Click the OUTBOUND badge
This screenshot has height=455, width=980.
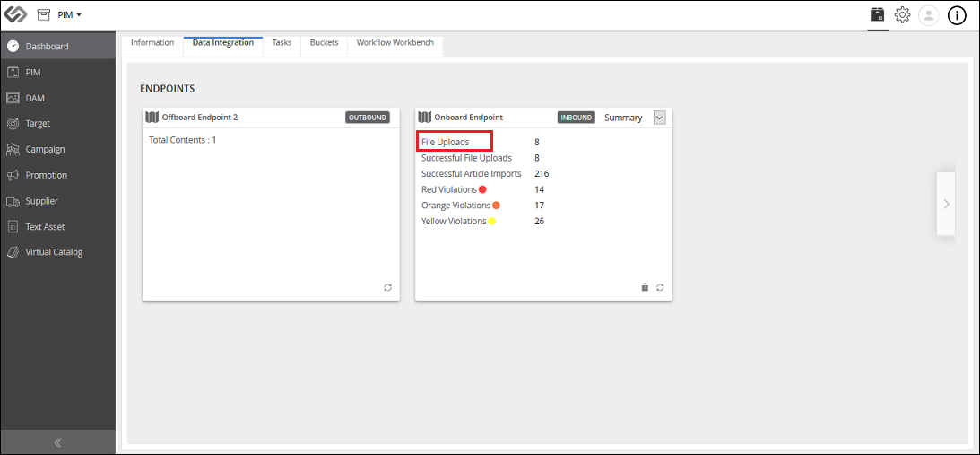pos(368,117)
